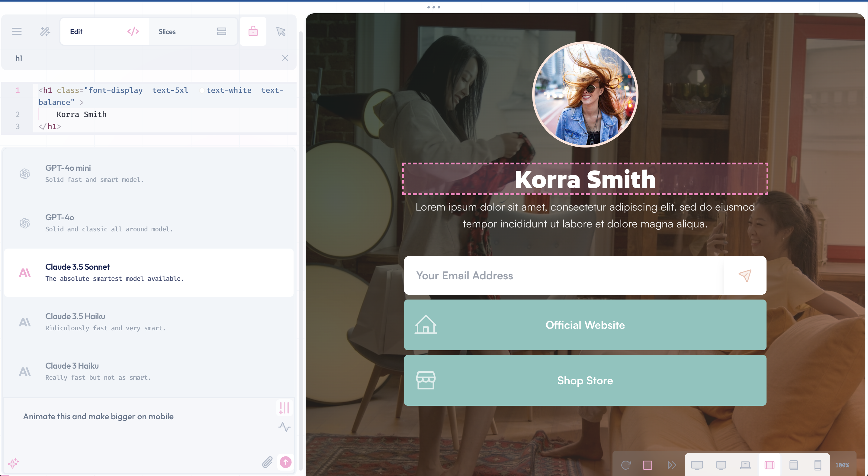Screen dimensions: 868x476
Task: Click the magic wand icon
Action: (x=45, y=32)
